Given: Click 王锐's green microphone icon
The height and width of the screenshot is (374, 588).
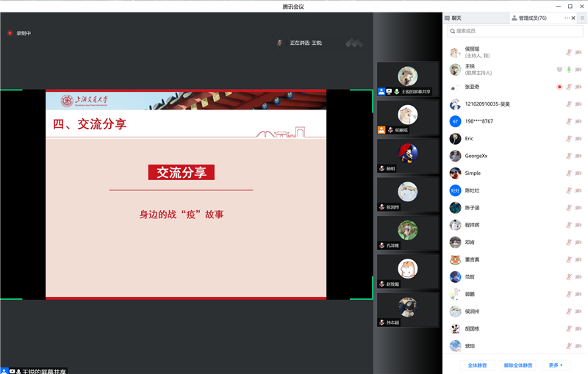Looking at the screenshot, I should click(568, 69).
